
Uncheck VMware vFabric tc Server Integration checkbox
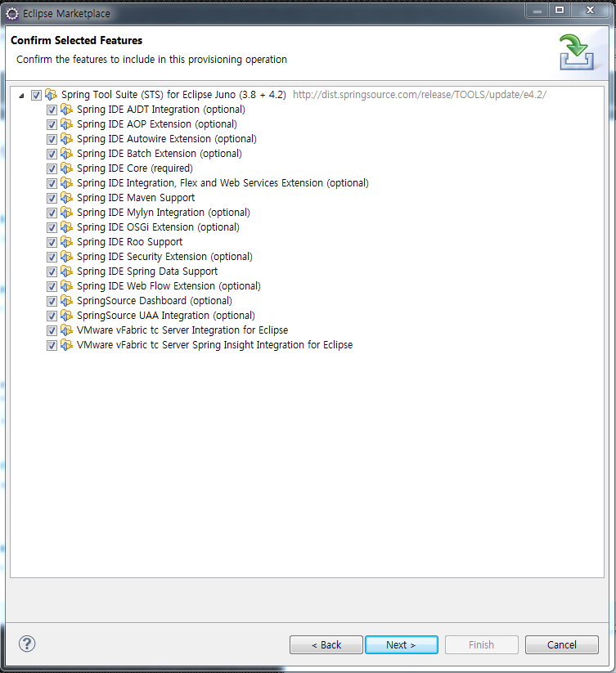click(x=52, y=331)
